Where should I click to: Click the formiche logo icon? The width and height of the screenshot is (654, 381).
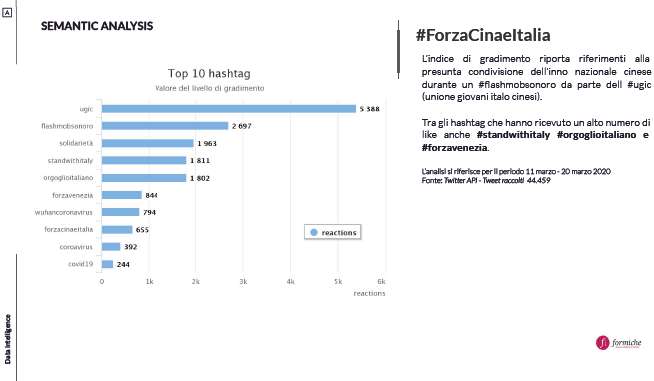(x=602, y=343)
